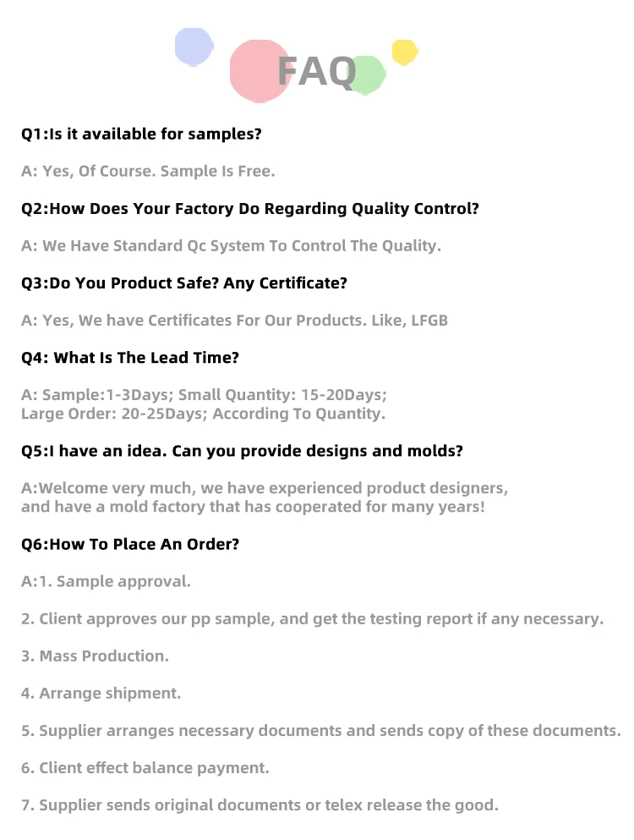The width and height of the screenshot is (634, 840).
Task: Click the Large Order 20-25Days line
Action: click(203, 414)
